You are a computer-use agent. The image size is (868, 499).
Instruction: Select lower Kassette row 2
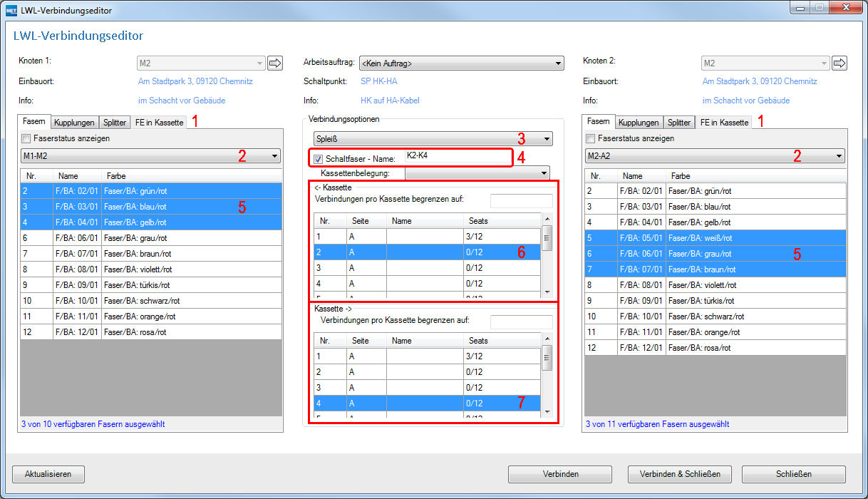click(x=428, y=372)
